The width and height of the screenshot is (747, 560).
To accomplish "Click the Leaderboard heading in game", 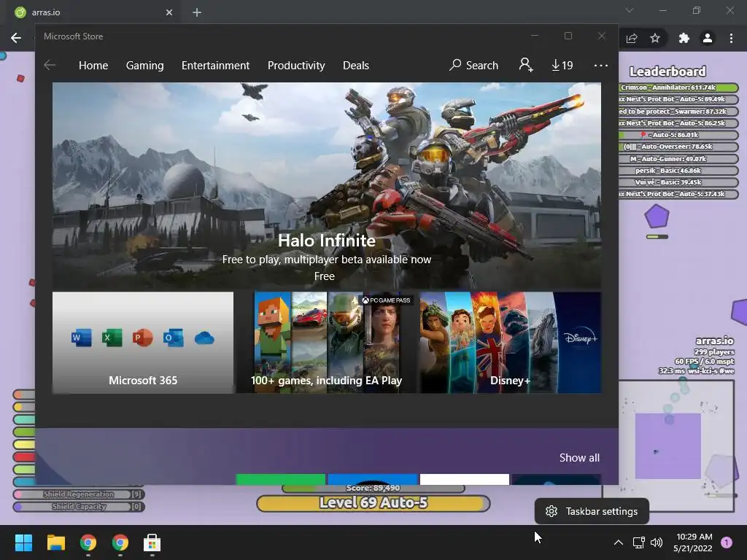I will (x=667, y=71).
